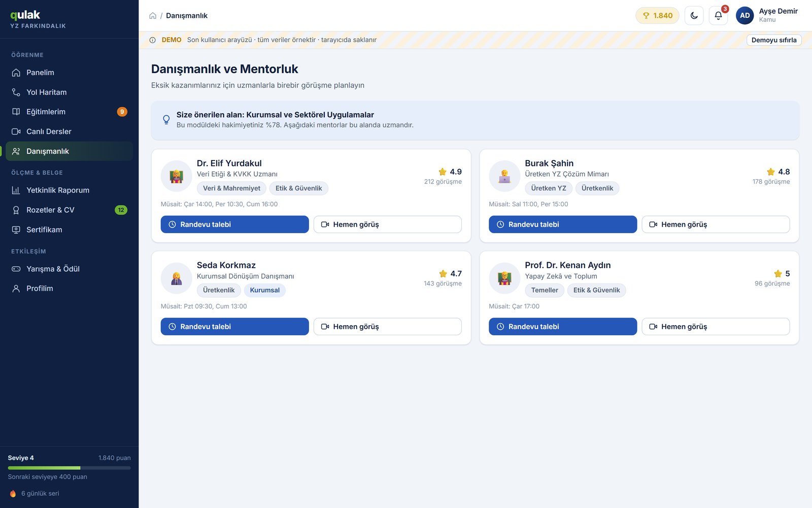Image resolution: width=812 pixels, height=508 pixels.
Task: Click Danışmanlık breadcrumb text
Action: coord(187,16)
